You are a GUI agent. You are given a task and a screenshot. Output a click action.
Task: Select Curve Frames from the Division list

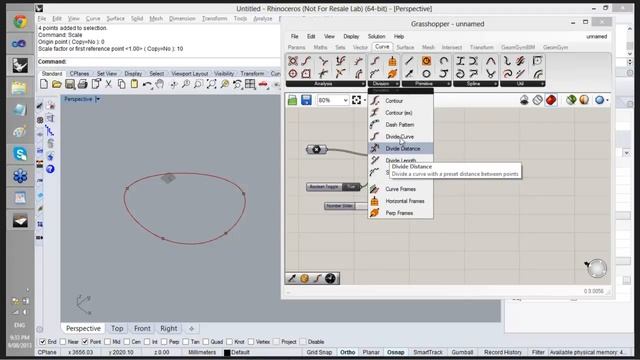tap(401, 189)
